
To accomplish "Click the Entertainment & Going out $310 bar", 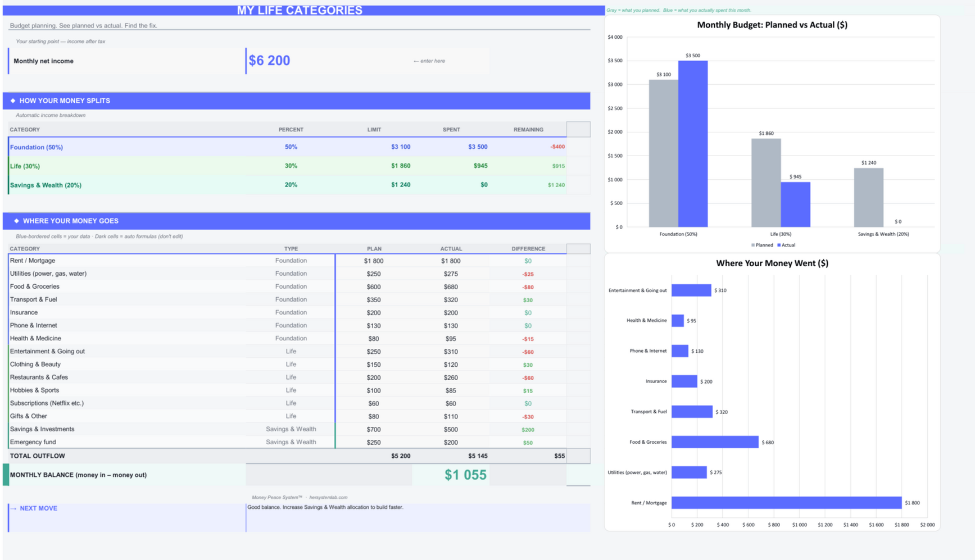I will click(x=691, y=290).
